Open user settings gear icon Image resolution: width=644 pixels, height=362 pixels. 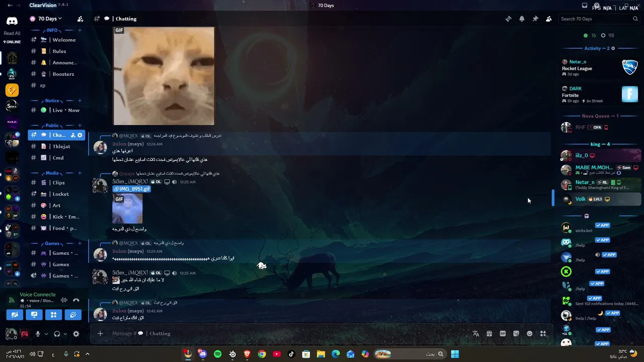click(x=76, y=334)
